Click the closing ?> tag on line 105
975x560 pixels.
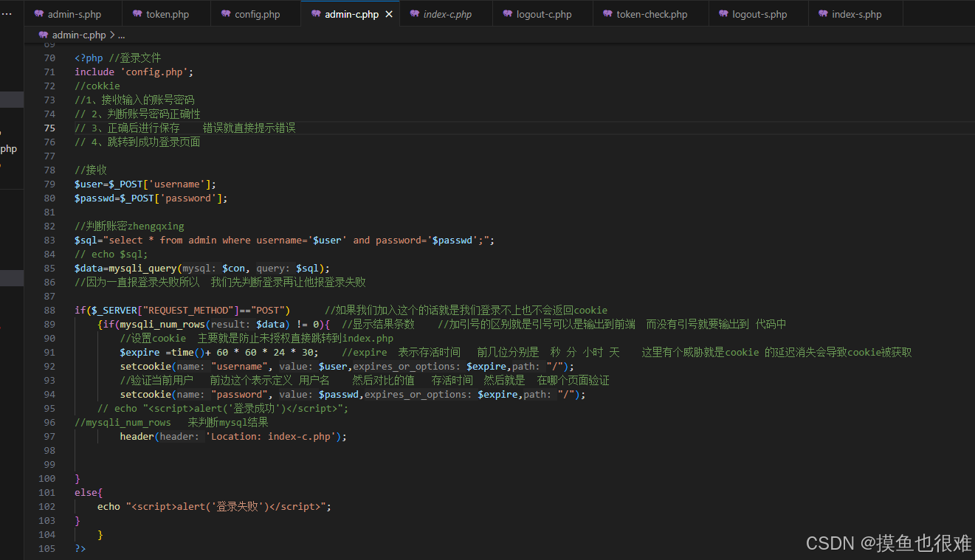pos(80,548)
